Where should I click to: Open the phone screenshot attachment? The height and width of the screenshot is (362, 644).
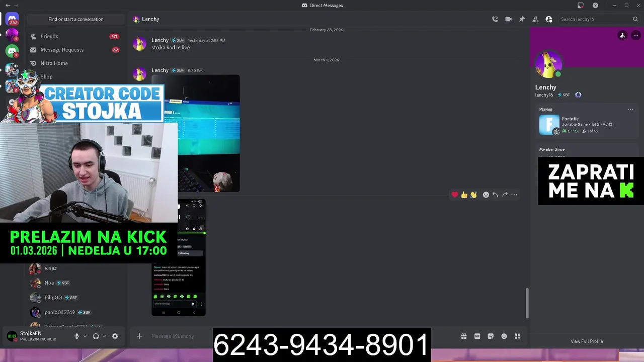[179, 257]
